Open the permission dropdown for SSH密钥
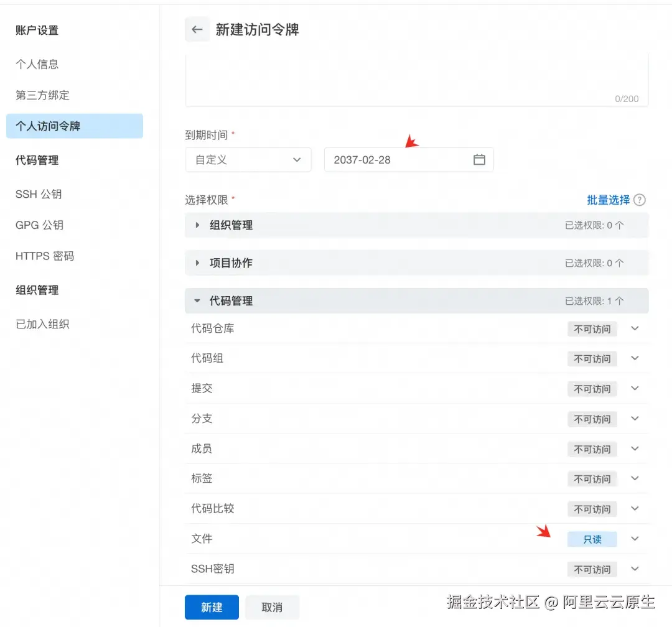The image size is (672, 627). pos(635,569)
